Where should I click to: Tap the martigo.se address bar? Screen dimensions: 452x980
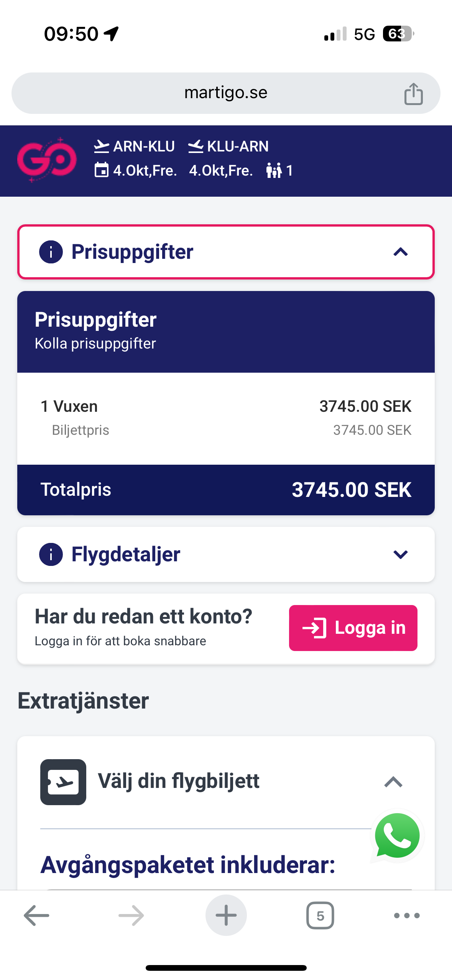pyautogui.click(x=225, y=93)
